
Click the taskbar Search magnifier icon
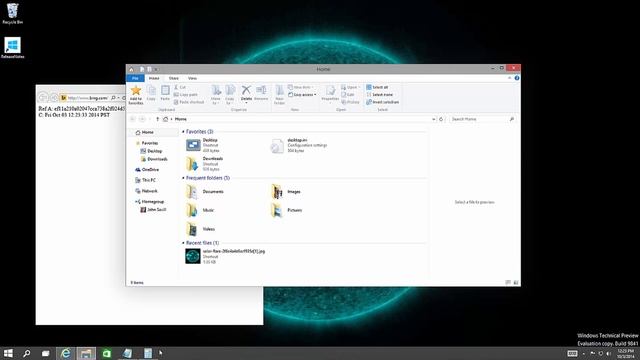(27, 353)
